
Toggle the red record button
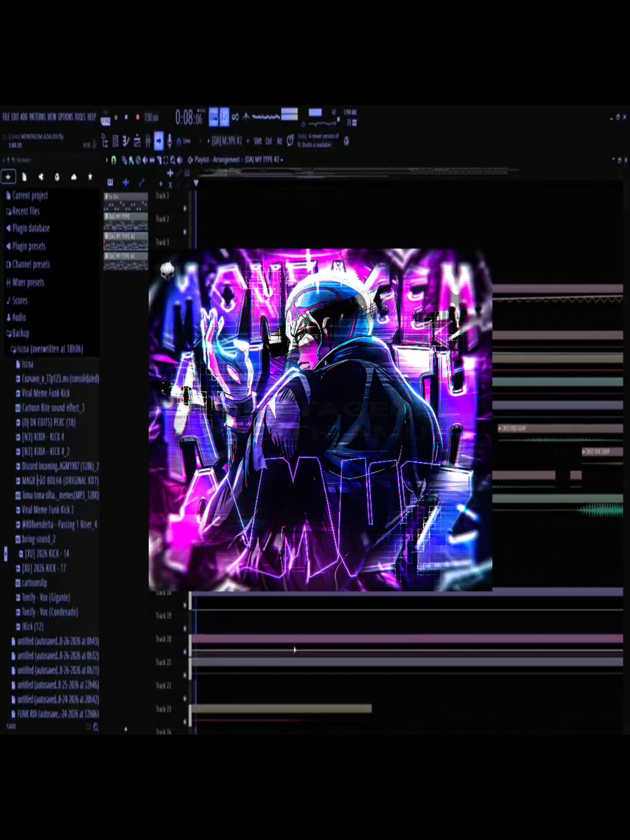click(x=137, y=117)
